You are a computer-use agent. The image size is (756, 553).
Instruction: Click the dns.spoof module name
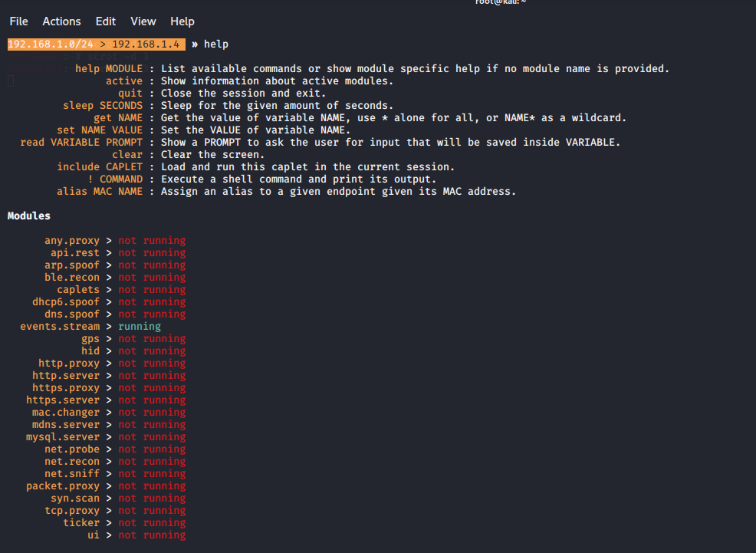(x=72, y=314)
